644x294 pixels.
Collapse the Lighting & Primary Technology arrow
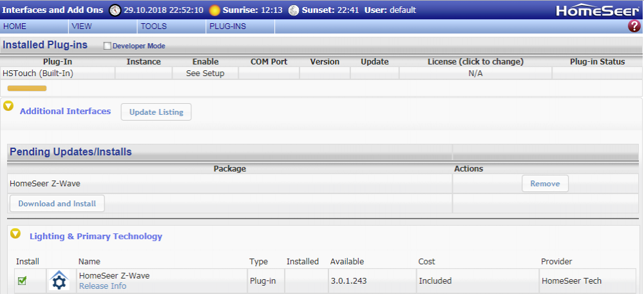tap(15, 233)
